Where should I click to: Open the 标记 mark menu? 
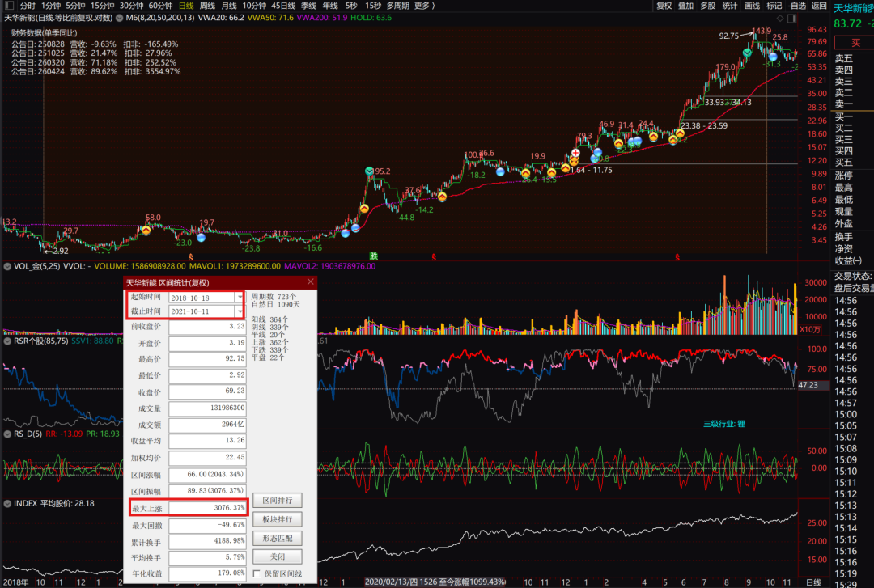point(774,6)
